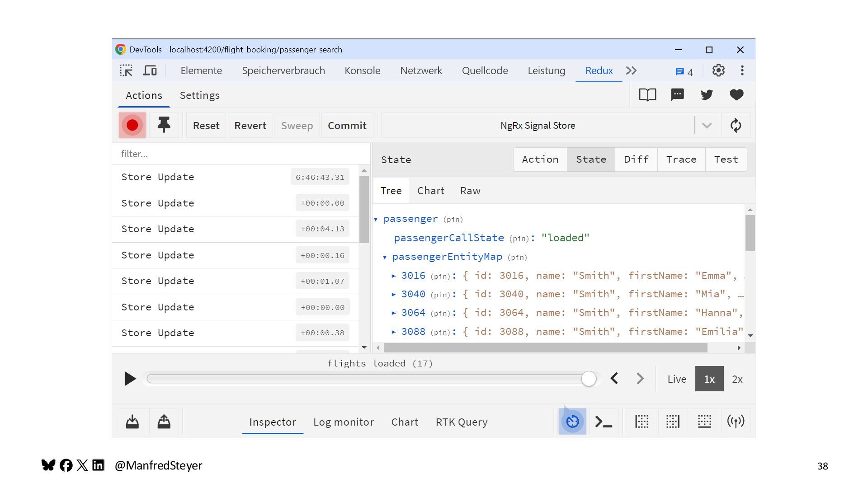Open the NgRx Signal Store instance dropdown
Viewport: 868px width, 488px height.
pyautogui.click(x=707, y=126)
